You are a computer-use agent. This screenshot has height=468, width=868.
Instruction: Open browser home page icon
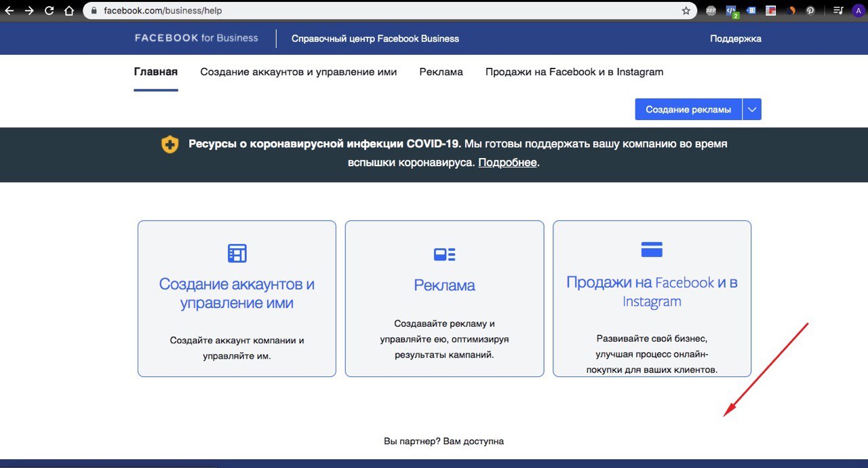(x=68, y=11)
